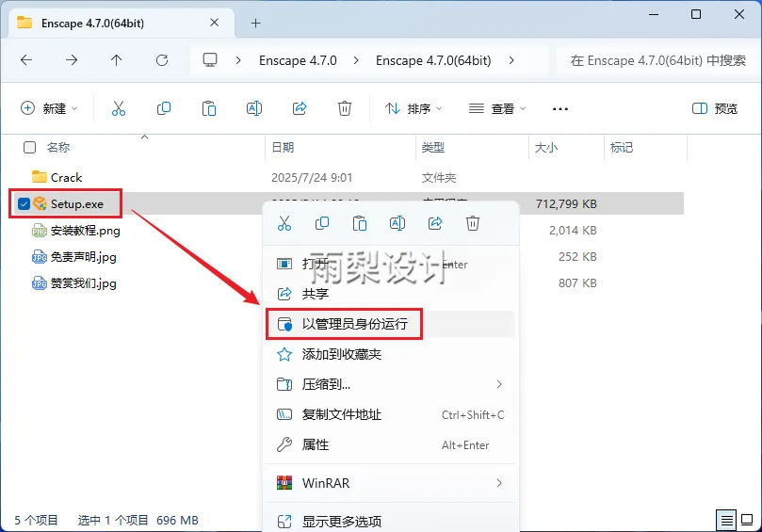This screenshot has height=532, width=762.
Task: Open the 新建 dropdown
Action: click(x=49, y=108)
